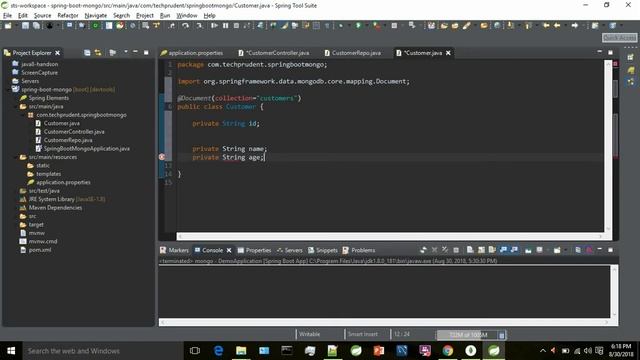
Task: Toggle Show Console on standard error change
Action: pos(514,250)
